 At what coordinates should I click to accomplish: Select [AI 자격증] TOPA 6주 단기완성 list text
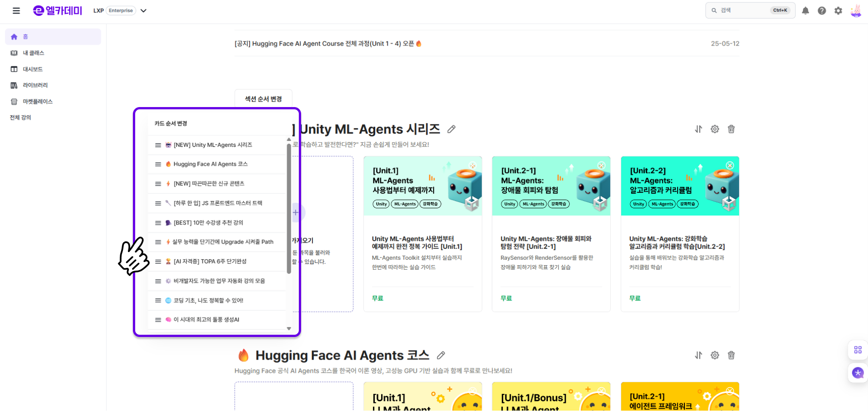(210, 262)
